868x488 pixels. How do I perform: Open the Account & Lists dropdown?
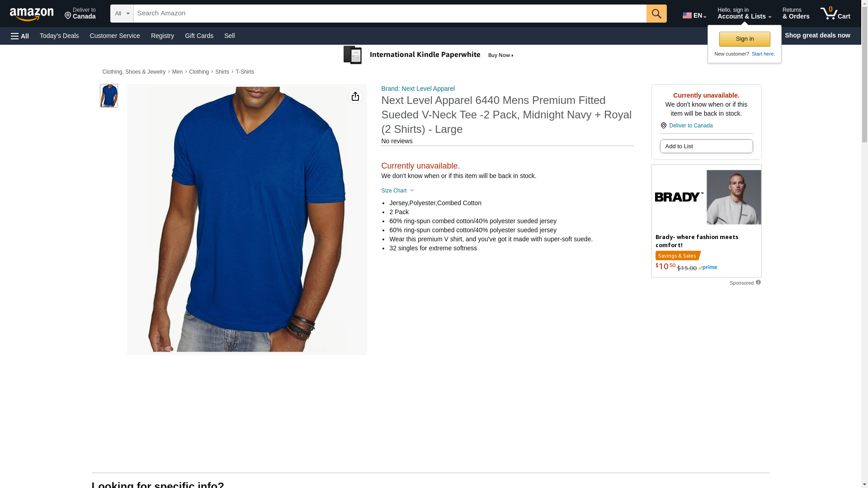pos(744,14)
